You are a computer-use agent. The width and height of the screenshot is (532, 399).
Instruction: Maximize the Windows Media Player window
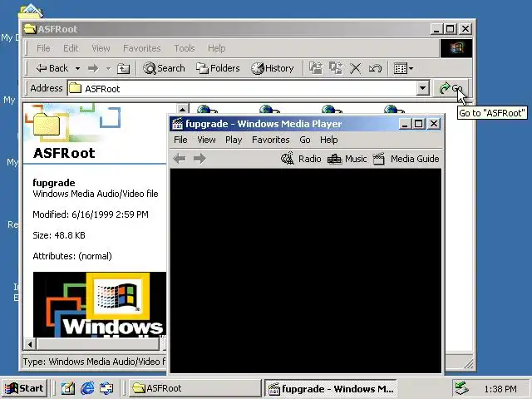pos(419,124)
